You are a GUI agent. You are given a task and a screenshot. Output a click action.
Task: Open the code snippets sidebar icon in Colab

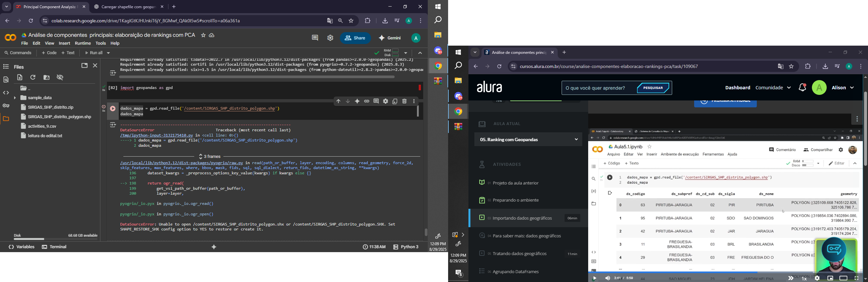pos(6,93)
